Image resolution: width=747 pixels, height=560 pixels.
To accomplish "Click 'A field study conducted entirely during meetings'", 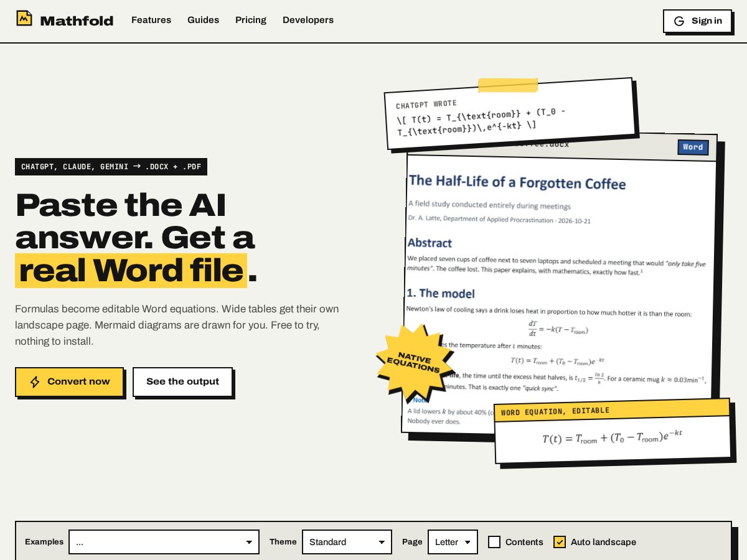I will (x=489, y=205).
